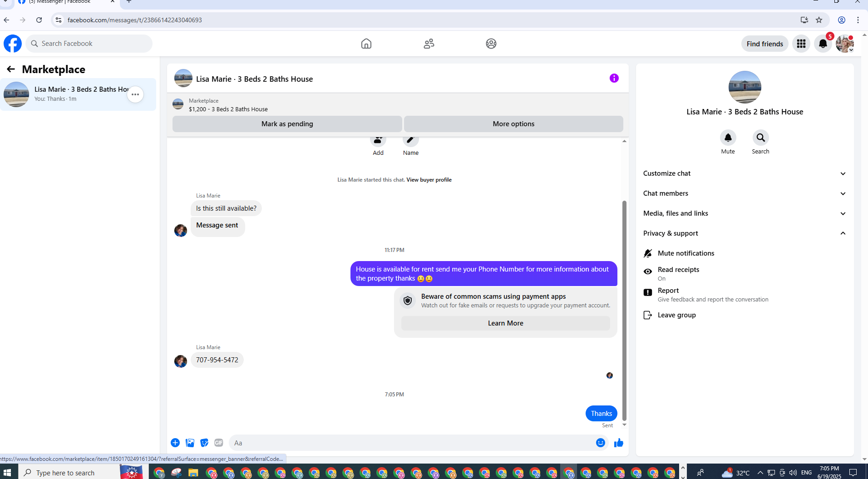The height and width of the screenshot is (479, 868).
Task: Open the Facebook menu grid icon
Action: pos(801,44)
